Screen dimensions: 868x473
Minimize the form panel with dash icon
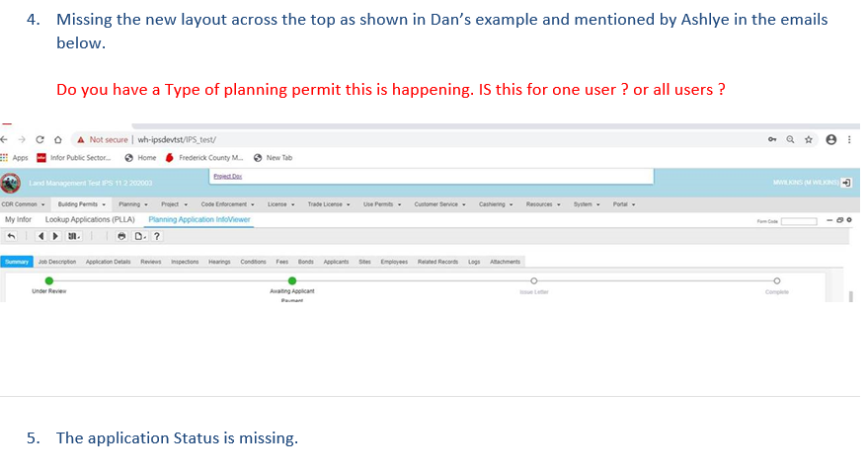tap(829, 220)
